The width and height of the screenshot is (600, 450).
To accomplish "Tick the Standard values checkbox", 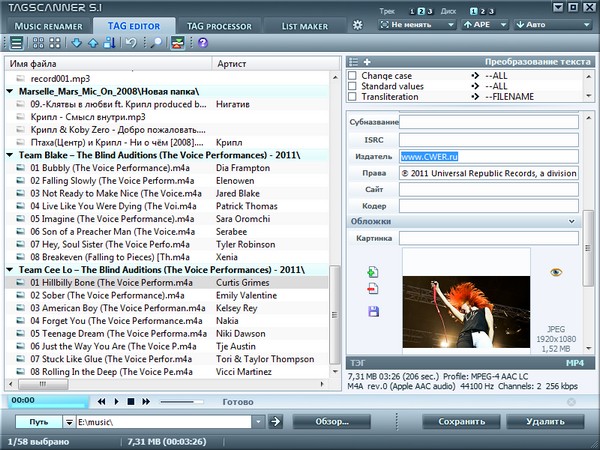I will click(352, 86).
